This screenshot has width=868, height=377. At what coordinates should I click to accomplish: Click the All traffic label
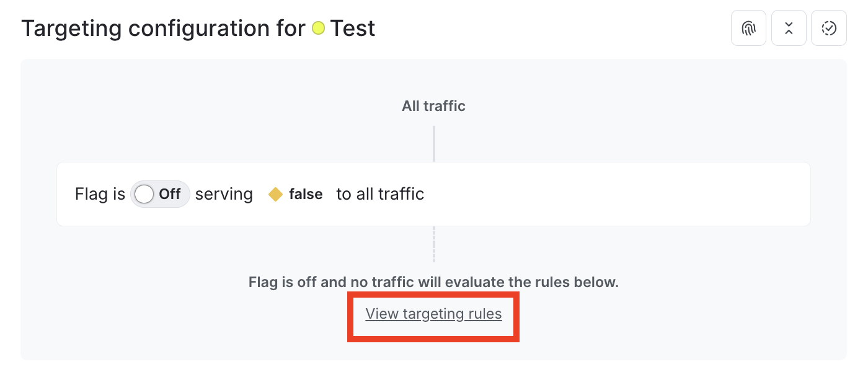(x=433, y=105)
